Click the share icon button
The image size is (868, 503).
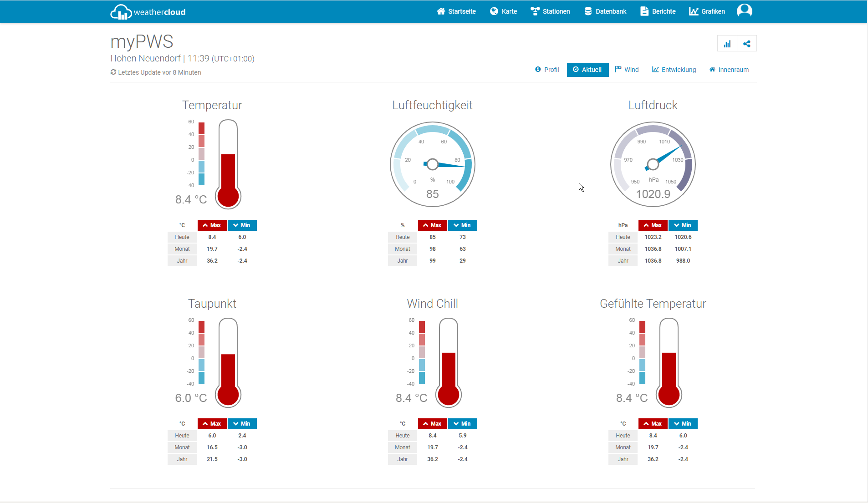[x=747, y=44]
